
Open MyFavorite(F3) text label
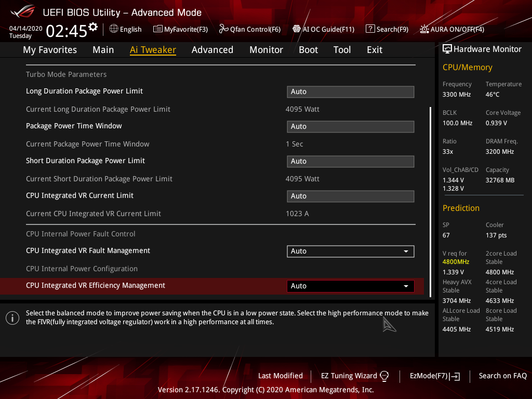186,29
